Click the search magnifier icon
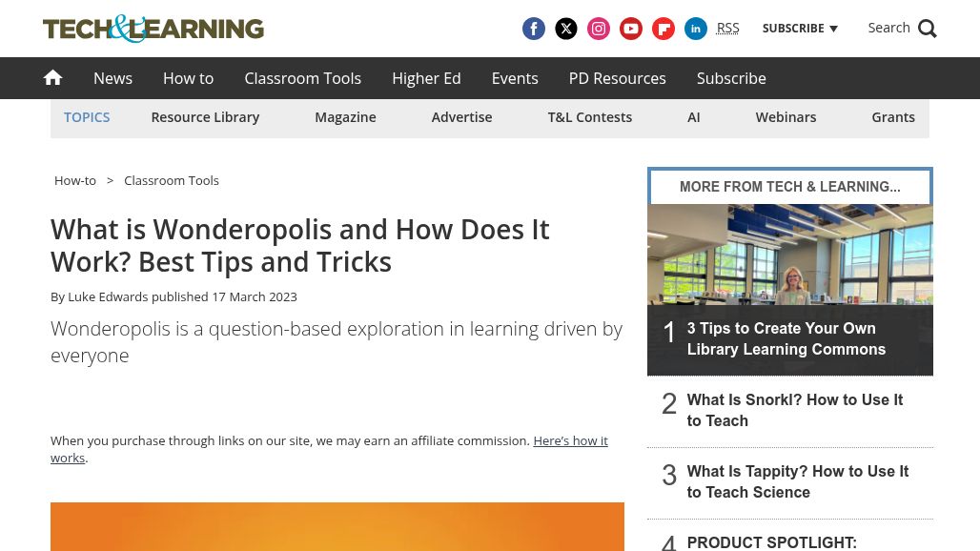 (x=927, y=29)
